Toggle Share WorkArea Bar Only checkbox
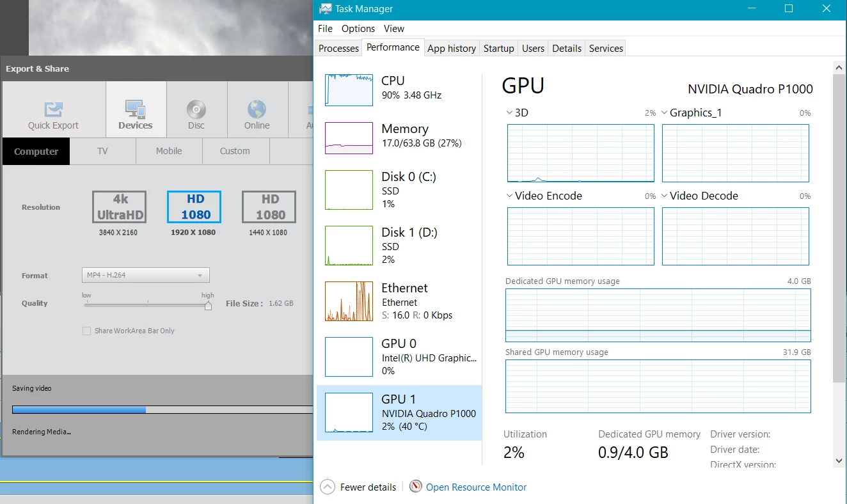Screen dimensions: 847x504 point(86,331)
